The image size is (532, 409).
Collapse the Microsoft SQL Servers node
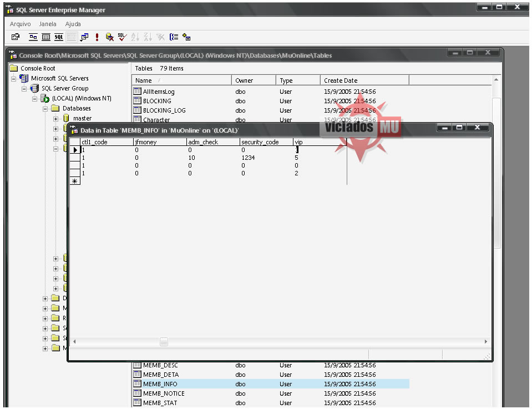point(13,79)
